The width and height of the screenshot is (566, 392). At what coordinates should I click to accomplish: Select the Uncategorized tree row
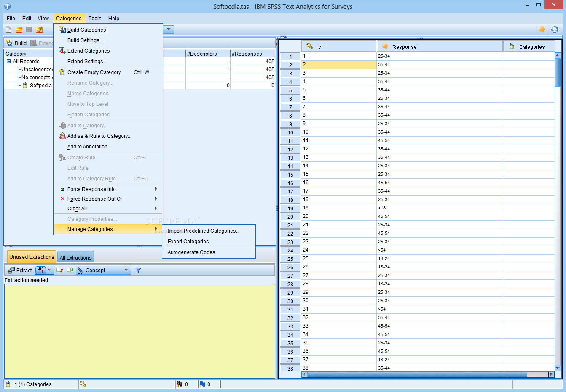37,70
